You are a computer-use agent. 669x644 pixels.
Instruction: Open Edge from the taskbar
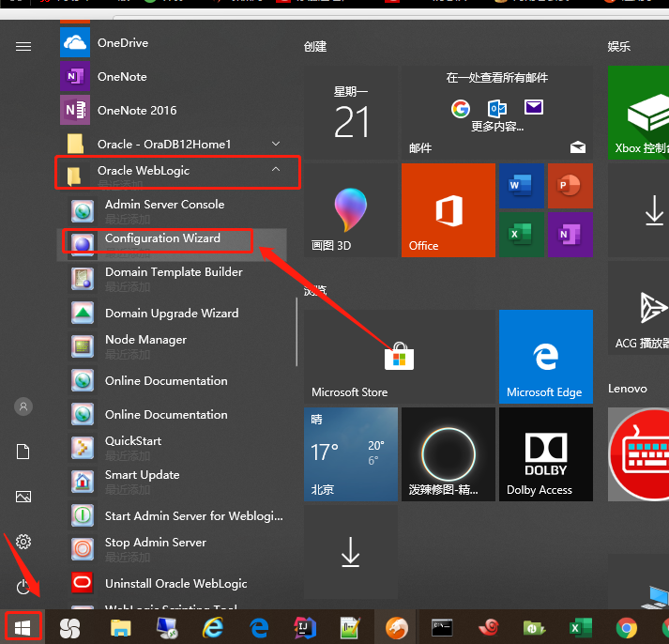(259, 628)
